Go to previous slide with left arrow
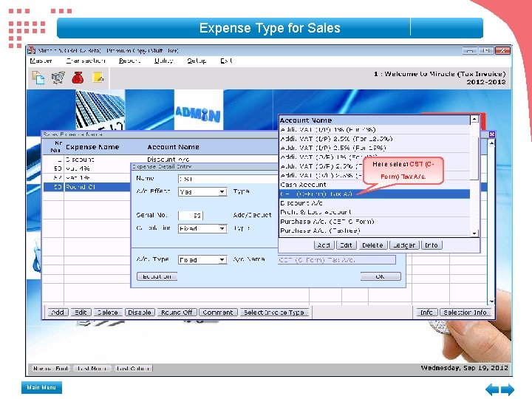This screenshot has height=399, width=532. (x=491, y=389)
